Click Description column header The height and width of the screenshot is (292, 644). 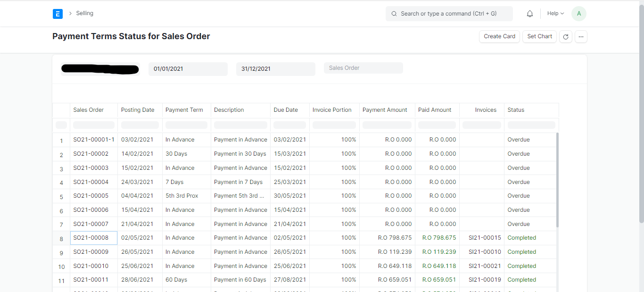(240, 110)
